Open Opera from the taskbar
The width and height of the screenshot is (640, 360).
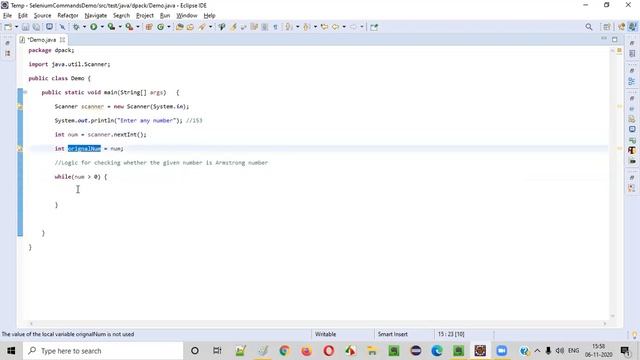pyautogui.click(x=329, y=351)
